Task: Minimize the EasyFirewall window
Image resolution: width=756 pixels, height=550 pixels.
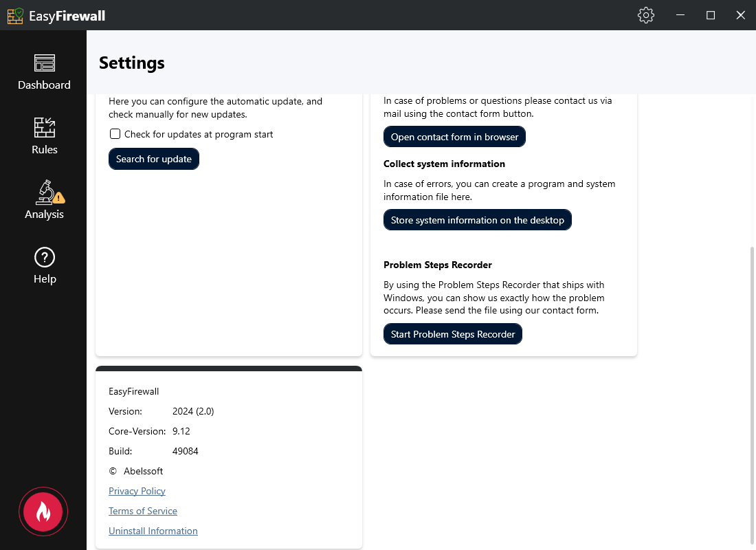Action: pos(680,15)
